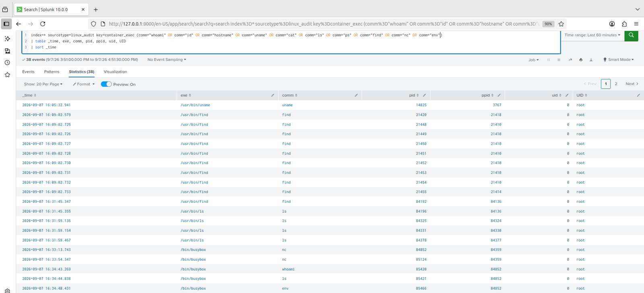This screenshot has height=293, width=644.
Task: Open the Firefox extensions icon
Action: (x=624, y=24)
